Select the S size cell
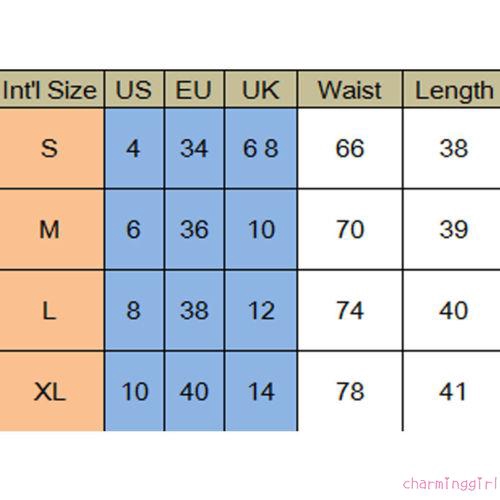 (x=52, y=148)
